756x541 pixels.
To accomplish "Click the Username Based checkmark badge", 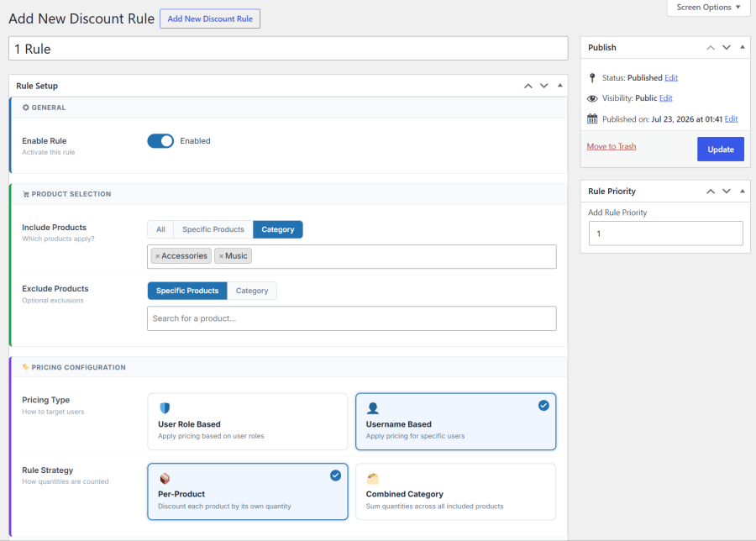I will (x=543, y=406).
